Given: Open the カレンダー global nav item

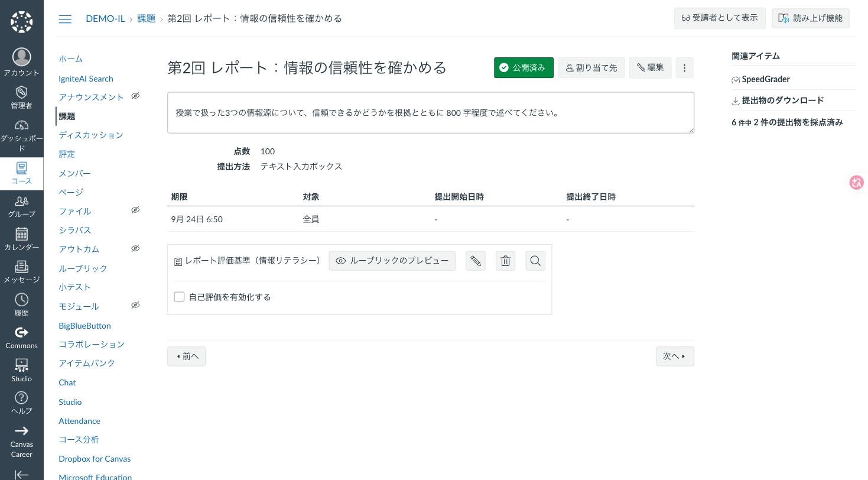Looking at the screenshot, I should click(x=21, y=239).
